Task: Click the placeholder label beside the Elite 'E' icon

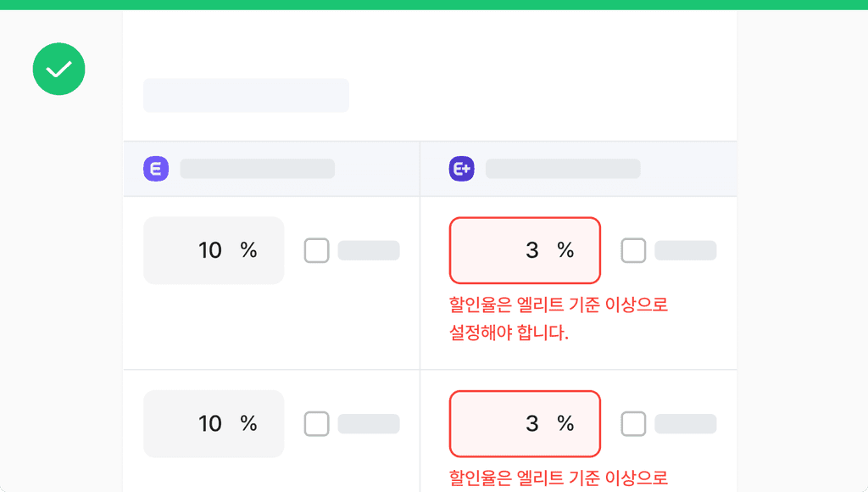Action: click(257, 169)
